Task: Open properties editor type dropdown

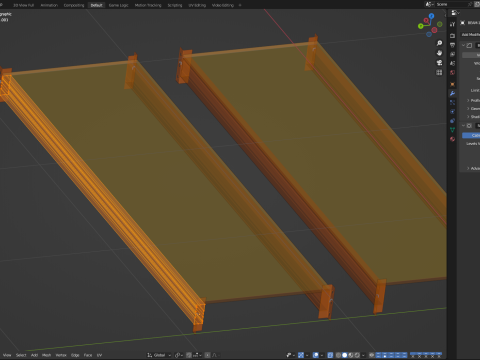Action: click(x=455, y=13)
